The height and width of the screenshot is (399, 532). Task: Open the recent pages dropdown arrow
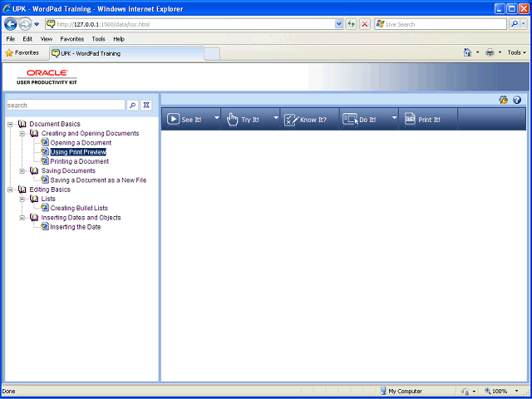(37, 24)
